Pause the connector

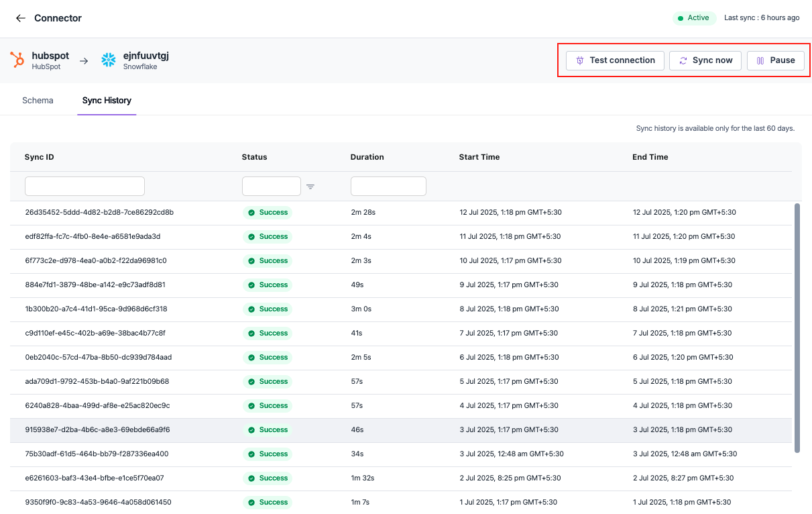[775, 60]
